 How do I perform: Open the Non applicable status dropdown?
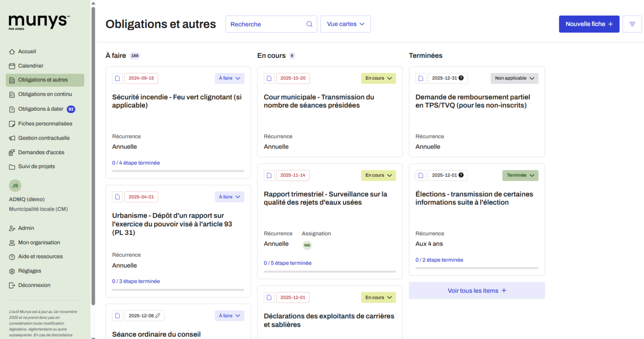(514, 78)
